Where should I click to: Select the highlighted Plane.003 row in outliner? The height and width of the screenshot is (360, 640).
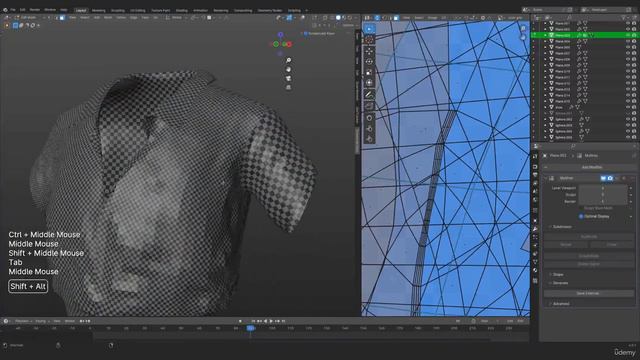[585, 36]
